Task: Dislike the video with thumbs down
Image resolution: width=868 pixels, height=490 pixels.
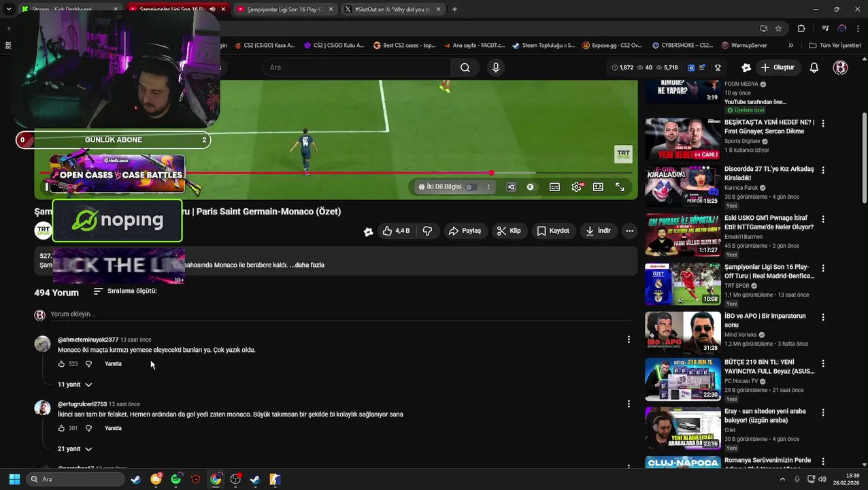Action: tap(427, 231)
